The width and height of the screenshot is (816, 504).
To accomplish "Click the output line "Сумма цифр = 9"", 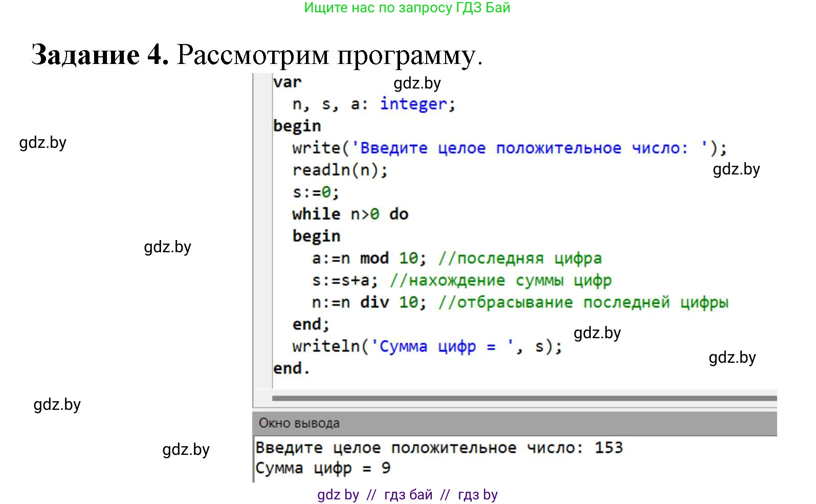I will click(x=322, y=468).
